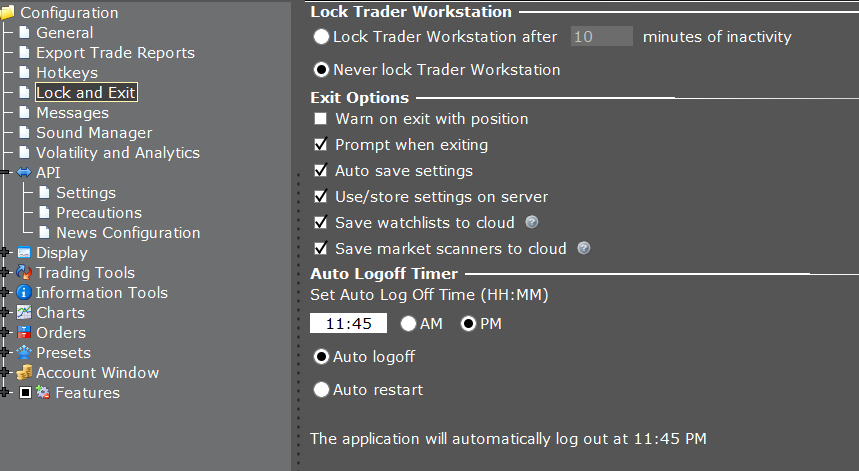Click the Trading Tools icon
Viewport: 859px width, 471px height.
pyautogui.click(x=25, y=273)
